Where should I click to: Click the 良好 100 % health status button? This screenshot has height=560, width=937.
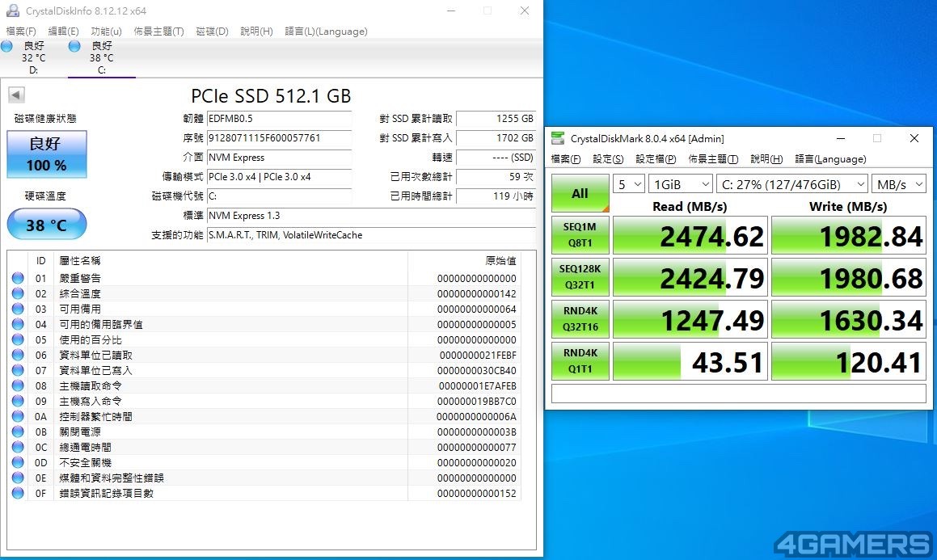point(47,154)
